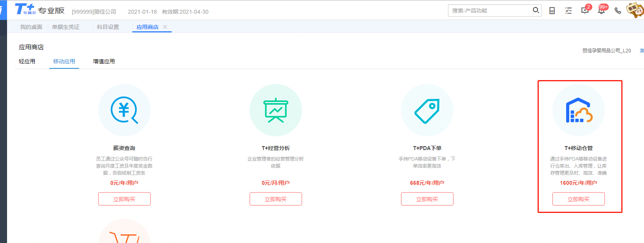
Task: Click the 薪资查询 app title
Action: click(x=124, y=148)
